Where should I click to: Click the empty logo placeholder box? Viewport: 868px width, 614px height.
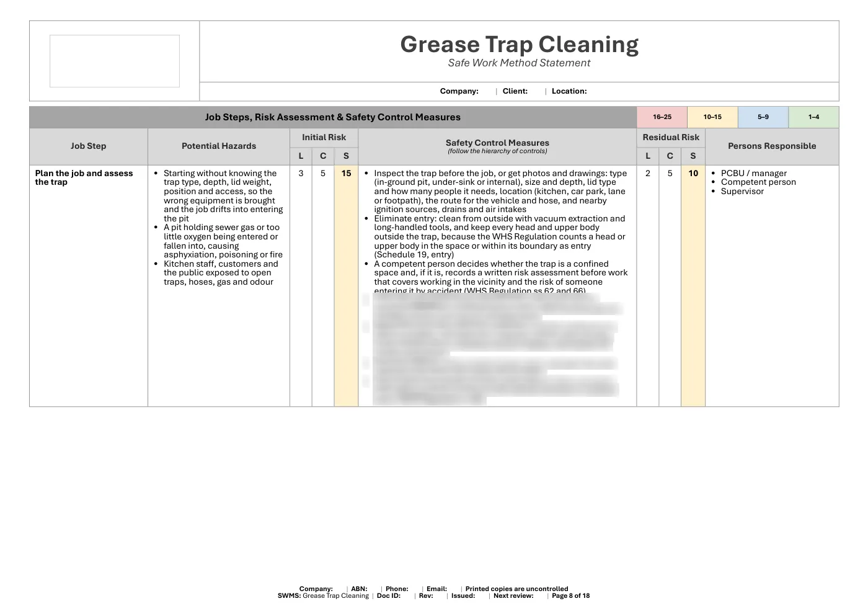pyautogui.click(x=115, y=61)
